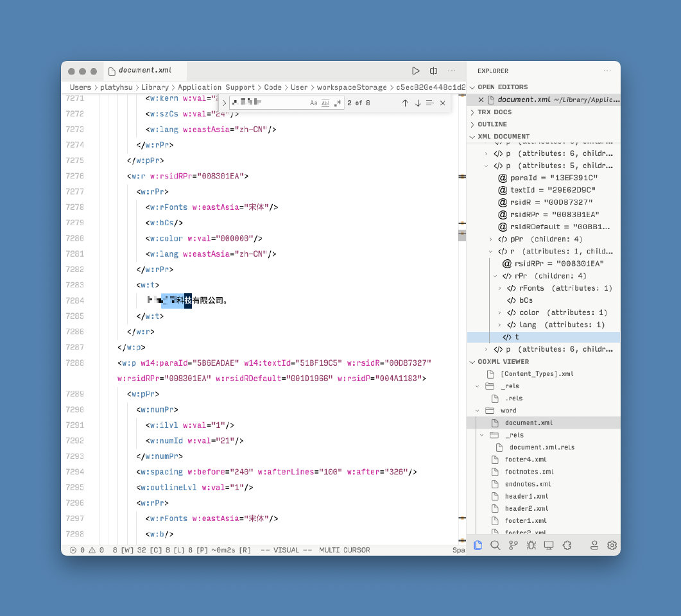
Task: Open the Extensions view icon
Action: pyautogui.click(x=567, y=545)
